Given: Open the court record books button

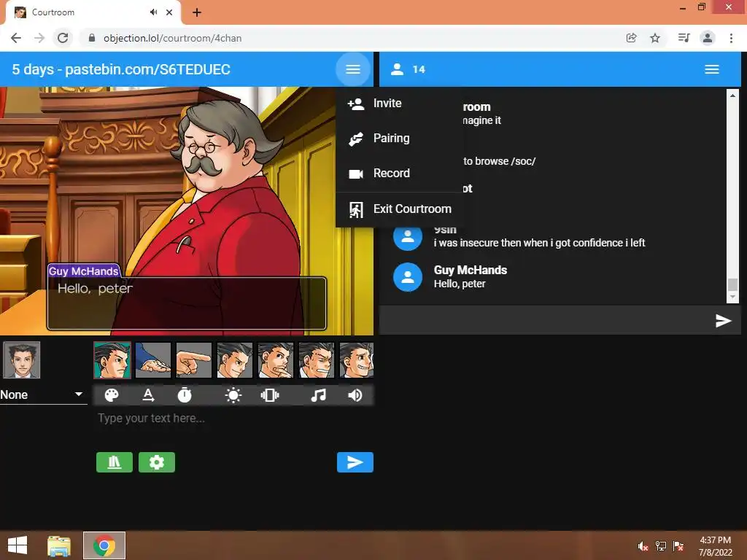Looking at the screenshot, I should (115, 462).
